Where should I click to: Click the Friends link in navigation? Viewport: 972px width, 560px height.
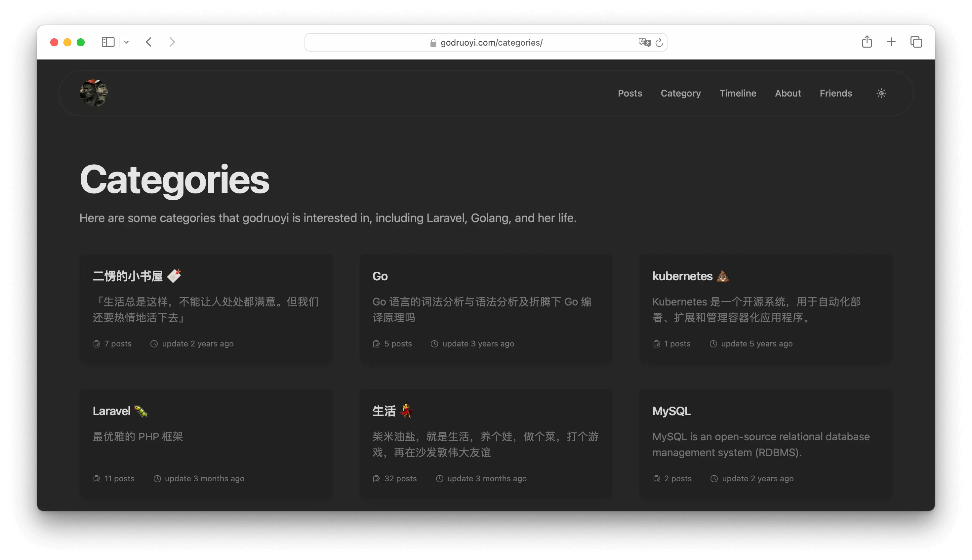(x=836, y=93)
